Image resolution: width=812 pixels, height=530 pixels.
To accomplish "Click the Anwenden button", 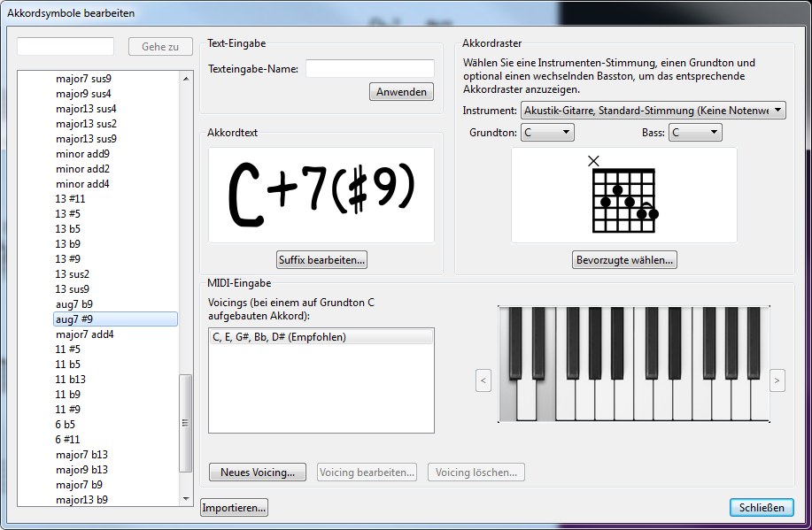I will click(401, 92).
